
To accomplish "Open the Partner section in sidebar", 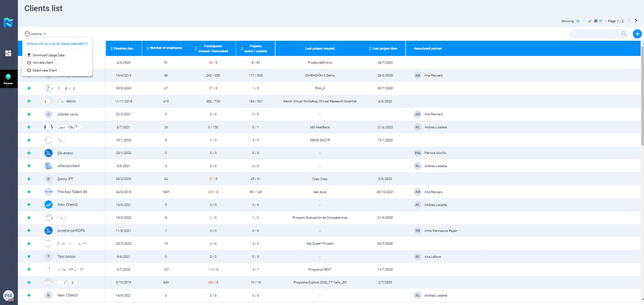I will 8,77.
